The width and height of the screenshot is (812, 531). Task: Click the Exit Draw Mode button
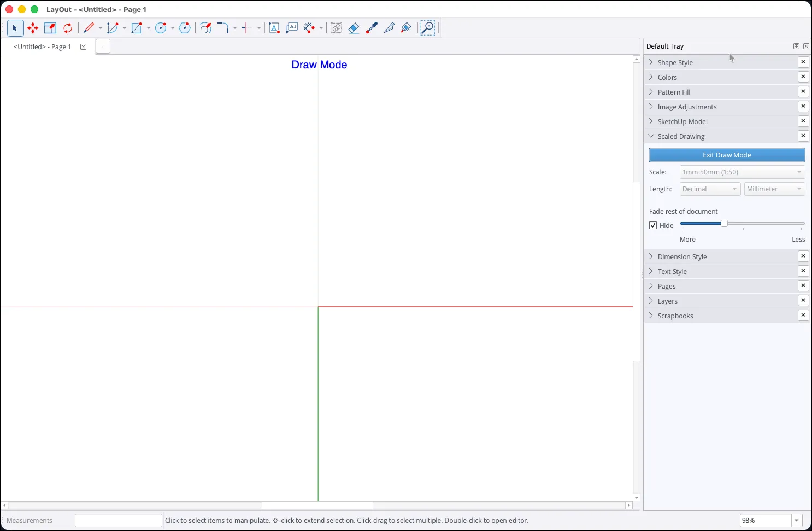point(727,155)
